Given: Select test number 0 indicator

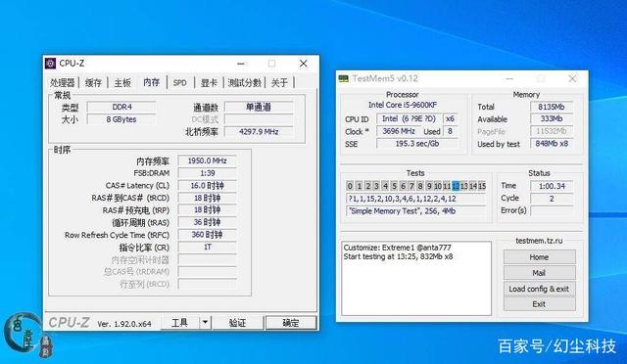Looking at the screenshot, I should coord(350,186).
